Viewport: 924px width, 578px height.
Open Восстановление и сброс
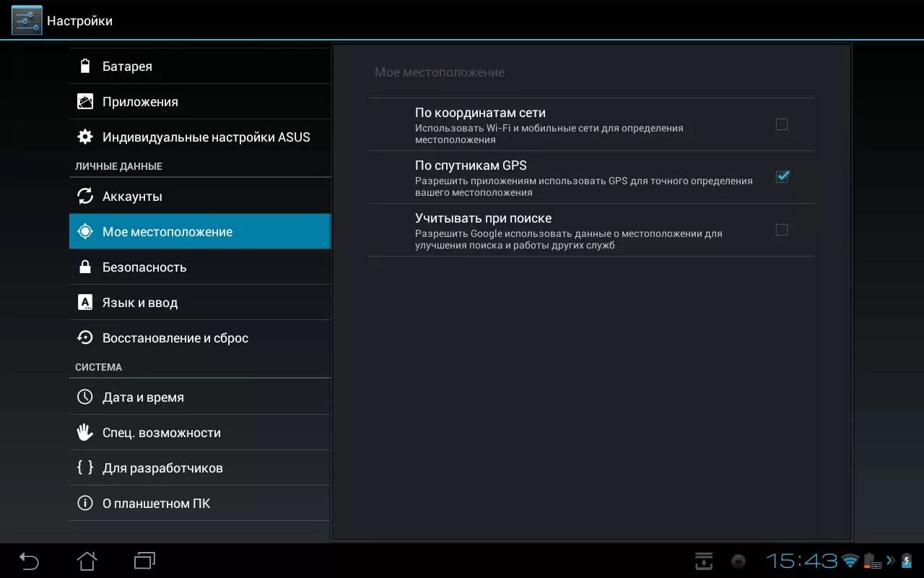[x=200, y=338]
